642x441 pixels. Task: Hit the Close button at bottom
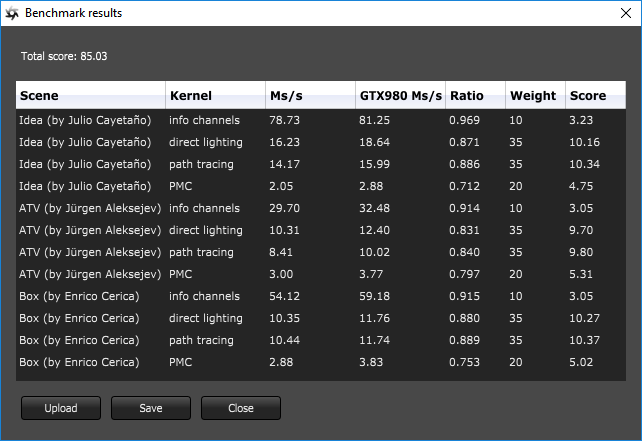[x=241, y=408]
